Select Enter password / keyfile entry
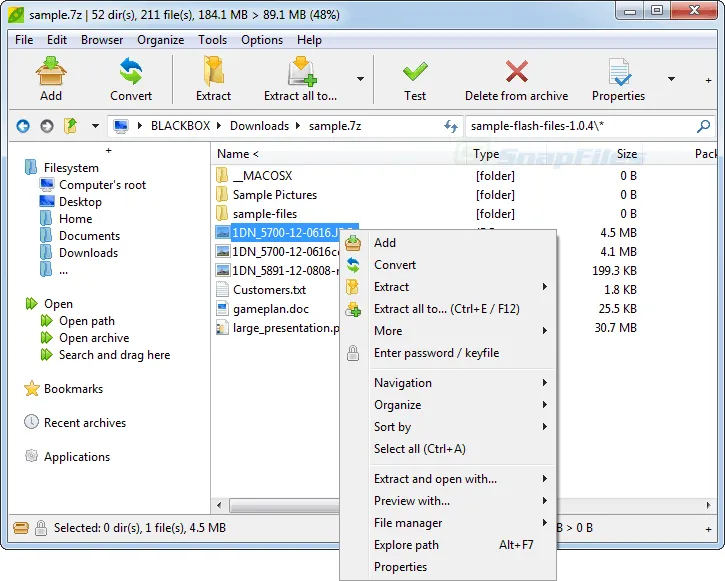The image size is (725, 581). pyautogui.click(x=436, y=353)
